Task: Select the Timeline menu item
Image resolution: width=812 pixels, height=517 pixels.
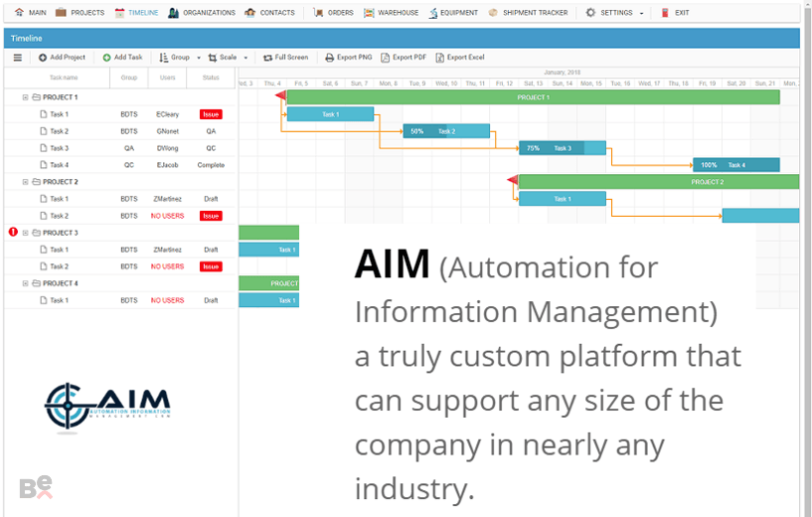Action: point(137,13)
